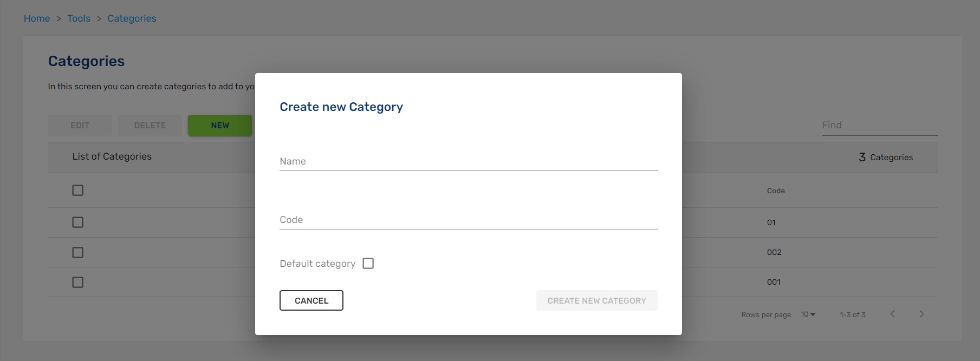This screenshot has width=980, height=361.
Task: Focus the Name input field
Action: point(468,161)
